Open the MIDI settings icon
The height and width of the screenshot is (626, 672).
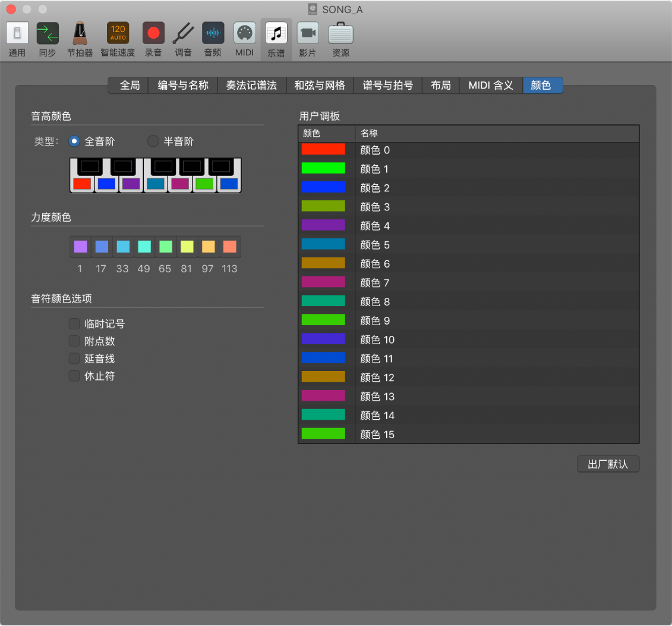(x=244, y=39)
